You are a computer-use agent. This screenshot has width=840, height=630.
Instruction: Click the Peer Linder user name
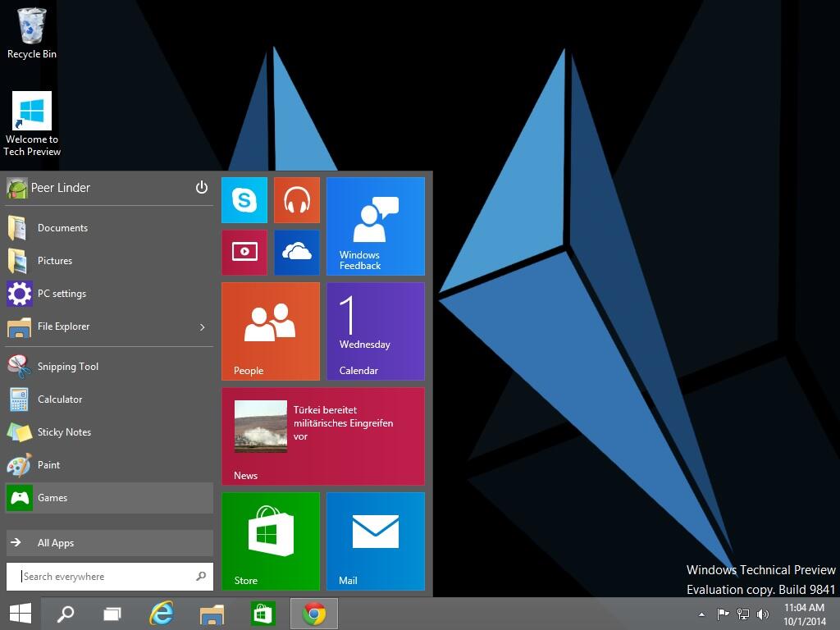[x=61, y=188]
